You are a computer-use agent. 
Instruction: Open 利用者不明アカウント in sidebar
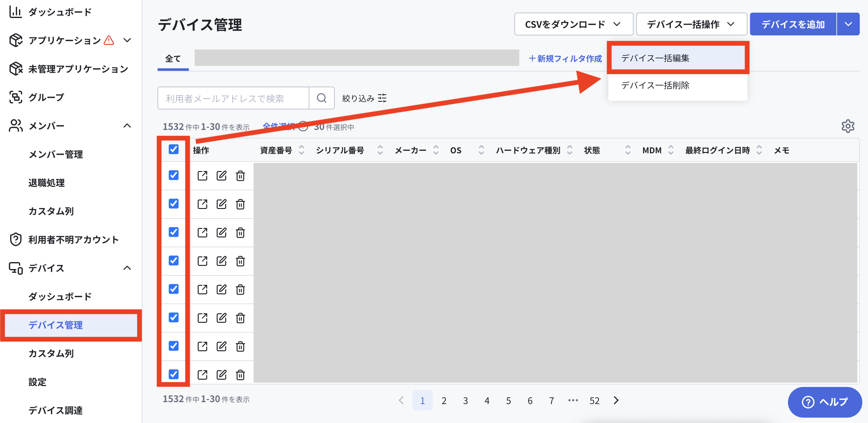click(x=64, y=239)
